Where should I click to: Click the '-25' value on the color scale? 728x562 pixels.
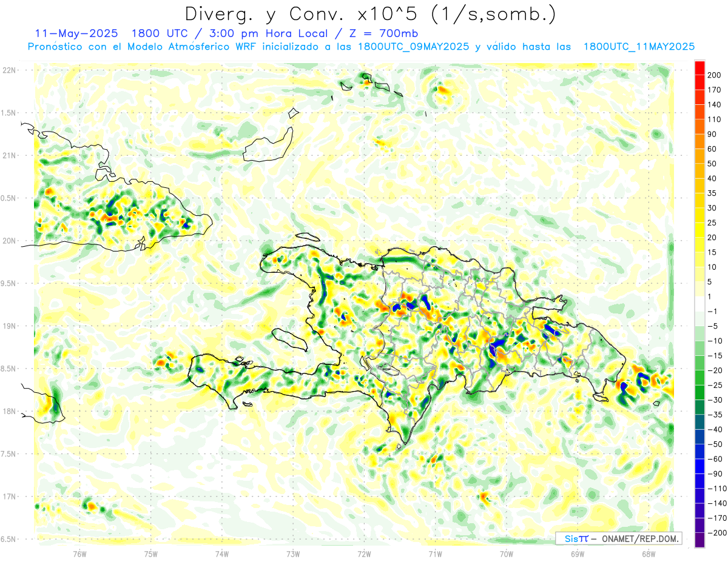pyautogui.click(x=716, y=385)
